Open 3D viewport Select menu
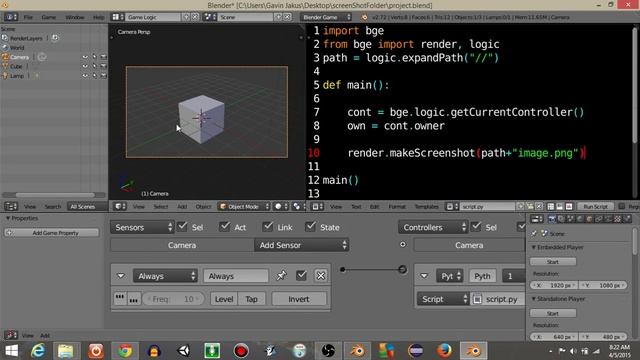Image resolution: width=640 pixels, height=360 pixels. coord(161,207)
